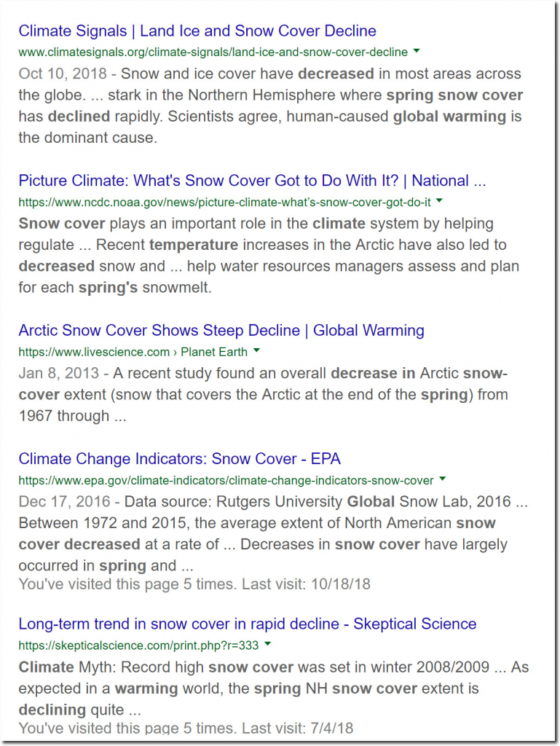
Task: Expand dropdown arrow beside skepticalscience.com URL
Action: click(268, 644)
